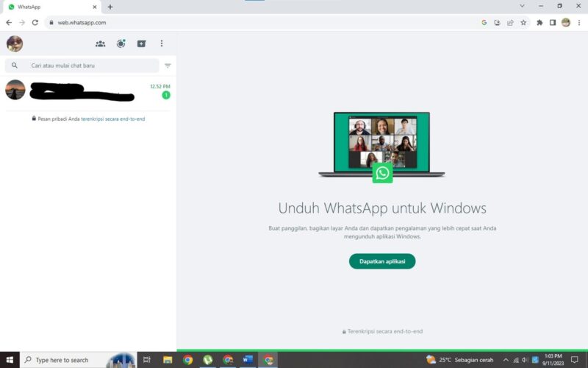Screen dimensions: 588x368
Task: Open WhatsApp three-dot menu in sidebar header
Action: click(x=162, y=43)
